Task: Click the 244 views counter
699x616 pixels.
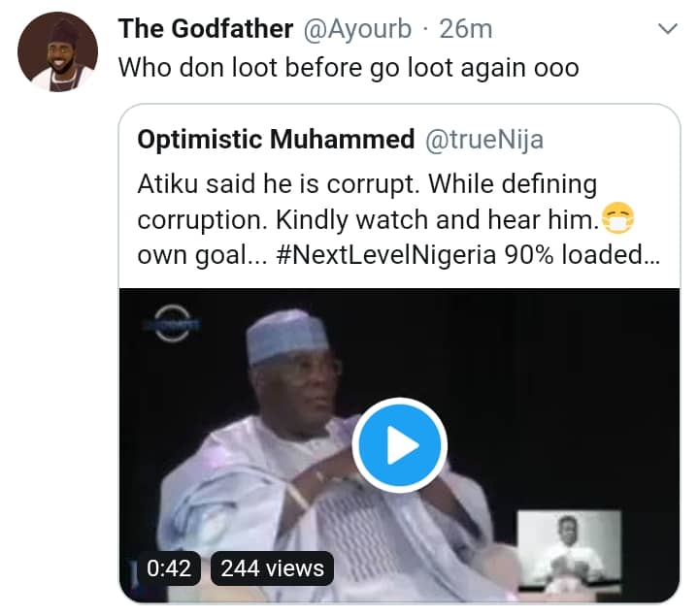Action: click(x=271, y=567)
